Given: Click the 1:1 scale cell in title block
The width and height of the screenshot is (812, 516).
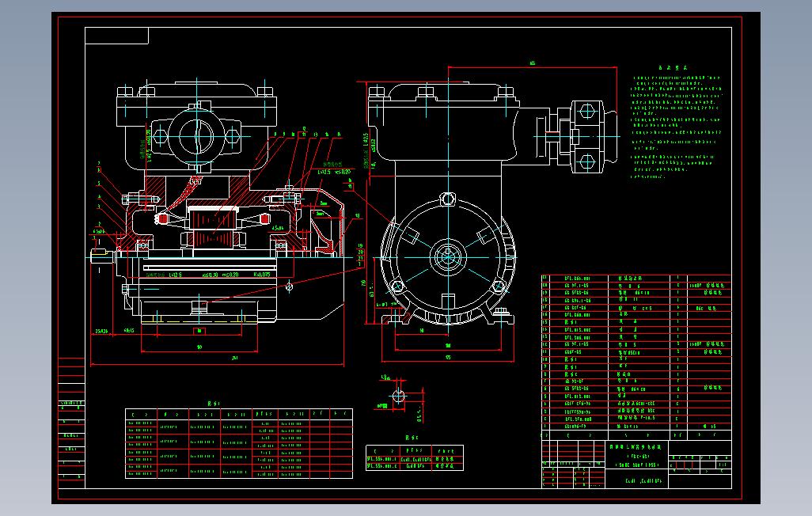Looking at the screenshot, I should click(723, 465).
